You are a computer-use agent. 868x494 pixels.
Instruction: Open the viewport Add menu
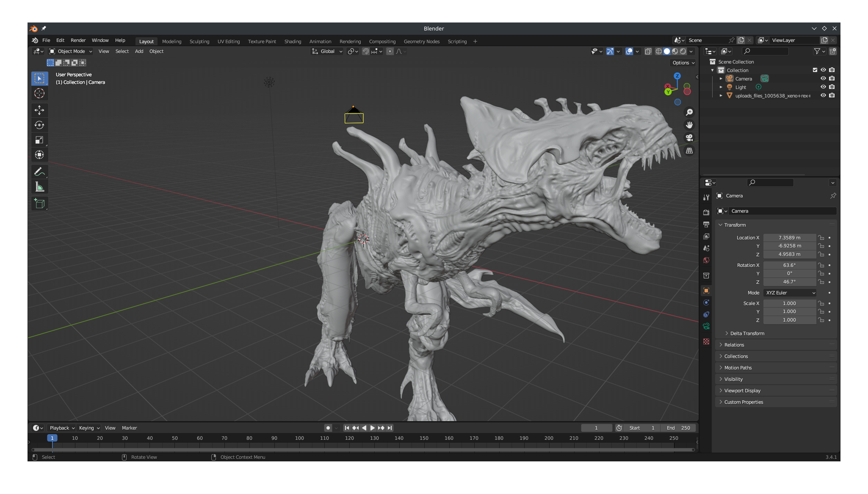coord(139,51)
